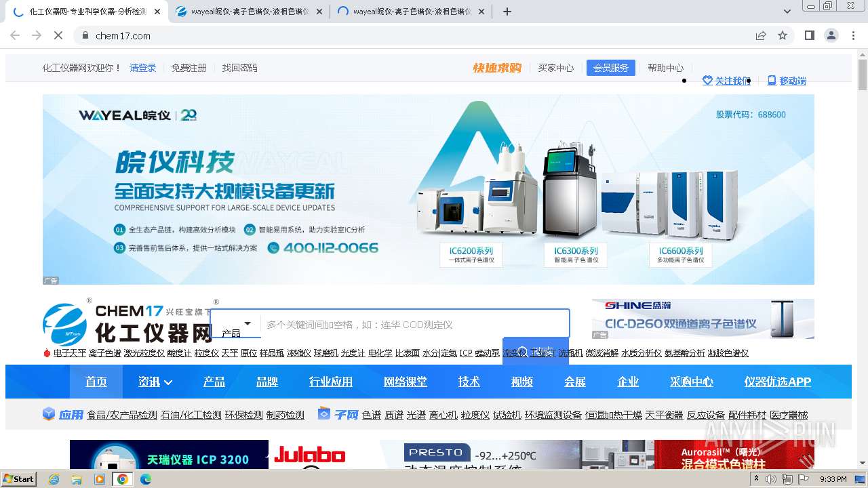Viewport: 868px width, 488px height.
Task: Click the 应用 cube icon
Action: [49, 414]
